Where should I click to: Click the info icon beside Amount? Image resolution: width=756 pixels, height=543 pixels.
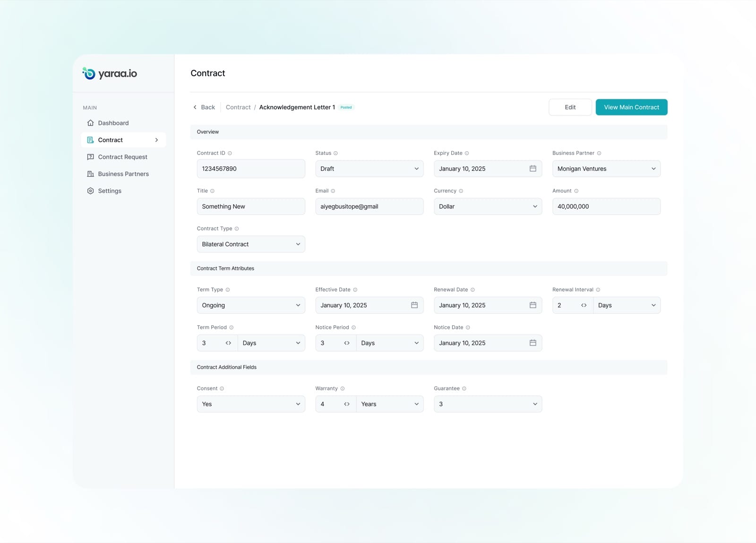[576, 191]
